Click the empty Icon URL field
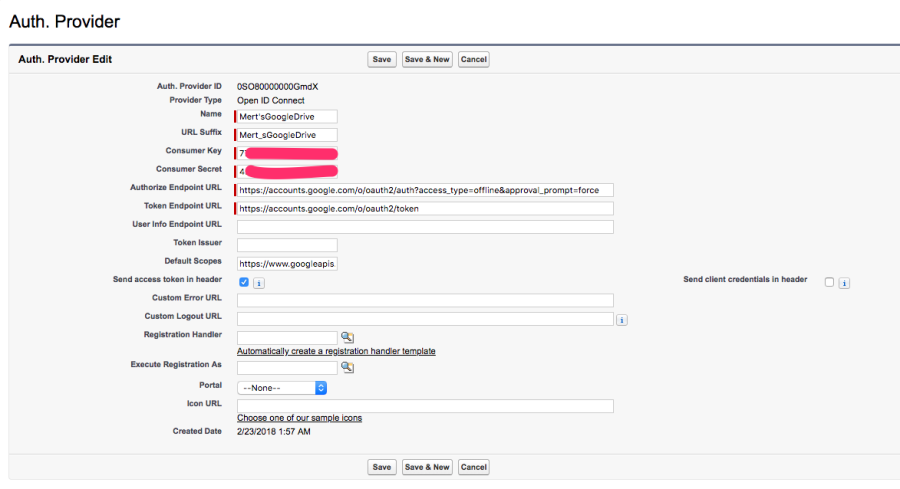900x489 pixels. point(424,405)
